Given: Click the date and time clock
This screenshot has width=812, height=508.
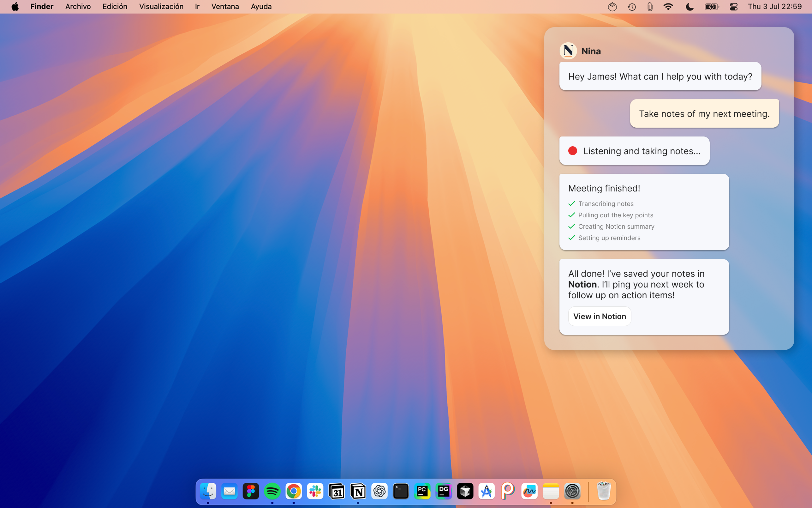Looking at the screenshot, I should click(x=774, y=7).
